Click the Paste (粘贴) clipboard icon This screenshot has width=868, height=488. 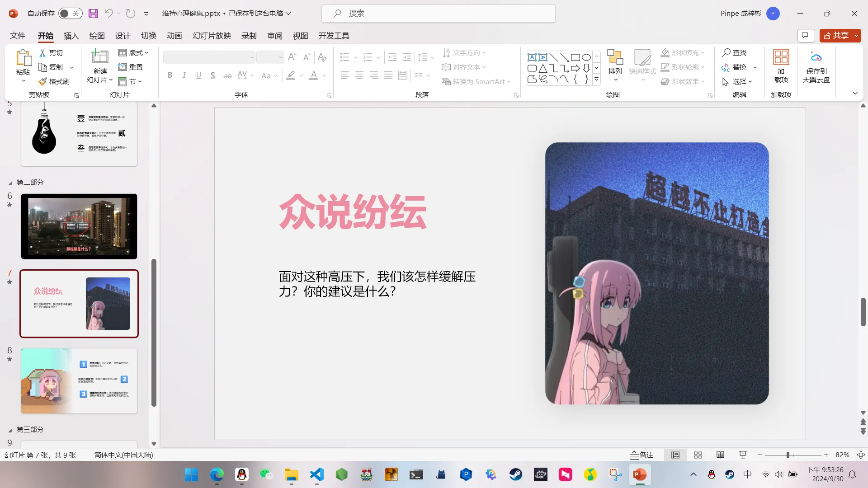(x=23, y=58)
